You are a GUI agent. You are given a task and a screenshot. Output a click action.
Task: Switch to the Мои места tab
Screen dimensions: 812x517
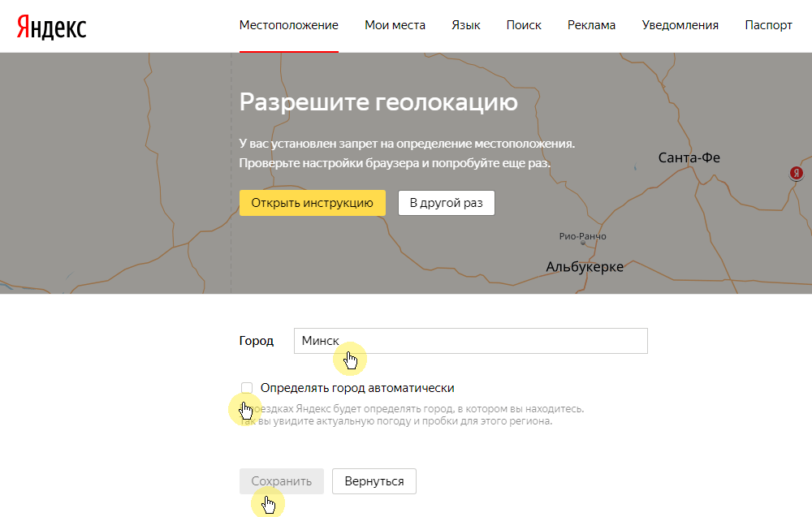395,25
